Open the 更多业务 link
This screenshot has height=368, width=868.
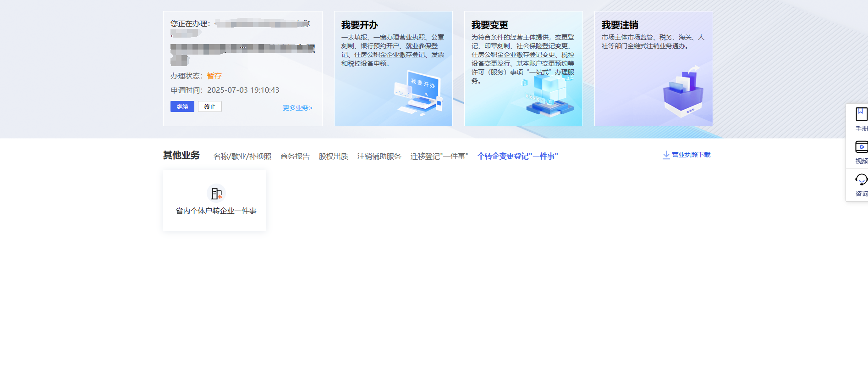coord(297,108)
